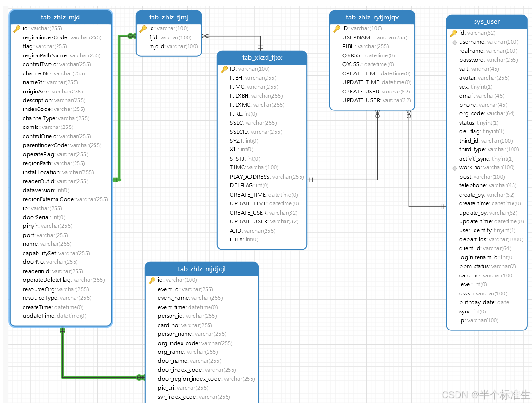This screenshot has width=532, height=403.
Task: Click primary key icon in tab_zhlz_ryfjmjqx
Action: point(337,28)
